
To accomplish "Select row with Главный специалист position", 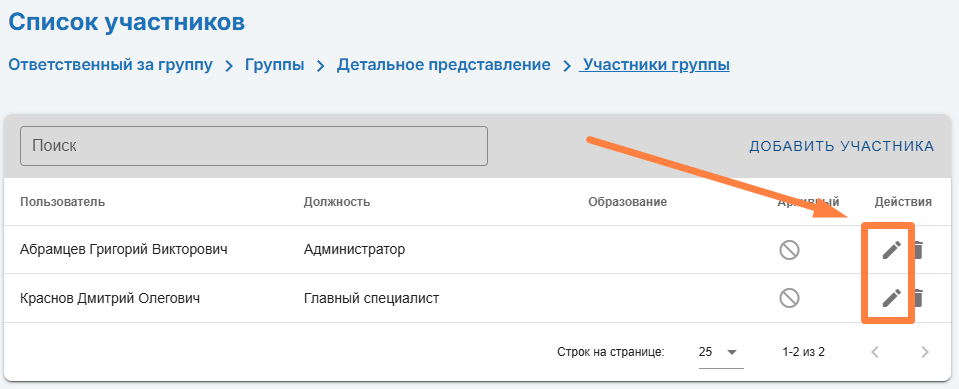I will coord(477,298).
